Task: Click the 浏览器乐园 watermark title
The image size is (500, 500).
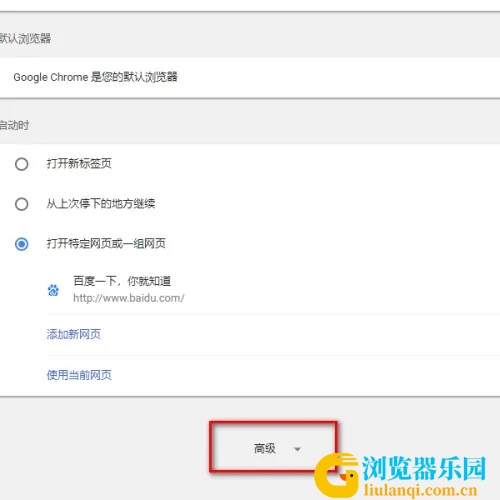Action: click(x=424, y=468)
